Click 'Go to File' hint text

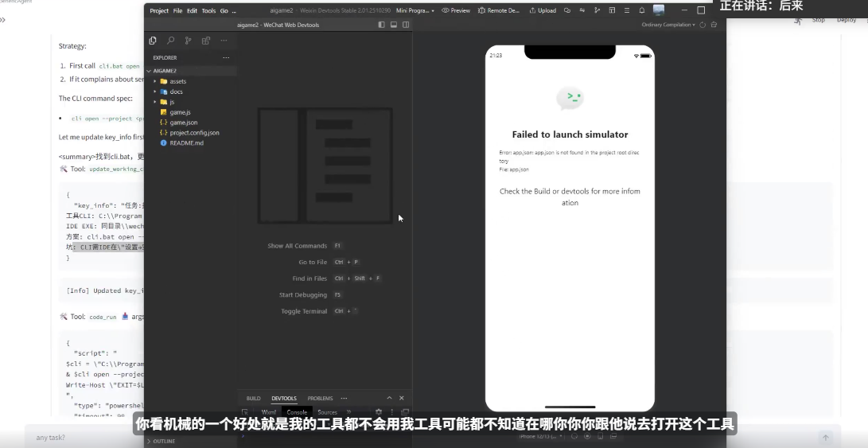tap(313, 262)
